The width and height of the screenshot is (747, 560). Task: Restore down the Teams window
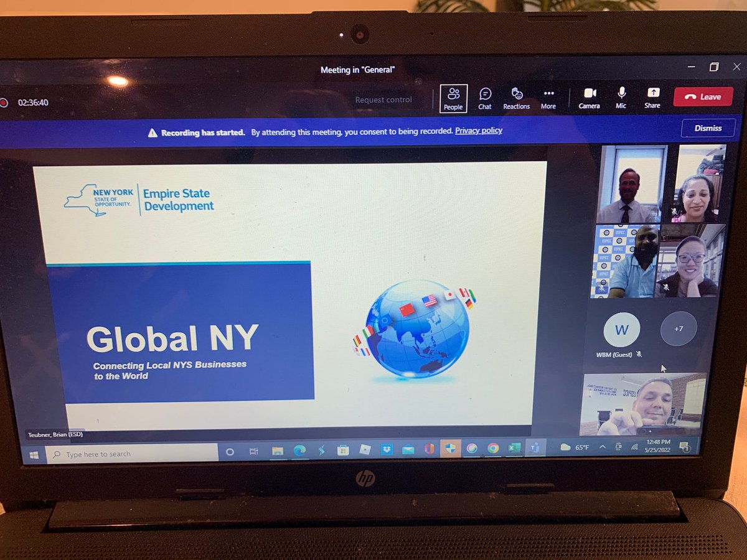[x=713, y=67]
